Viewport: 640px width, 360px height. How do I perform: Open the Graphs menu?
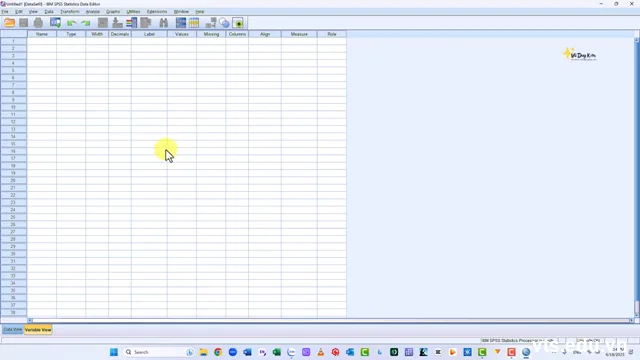(x=113, y=12)
